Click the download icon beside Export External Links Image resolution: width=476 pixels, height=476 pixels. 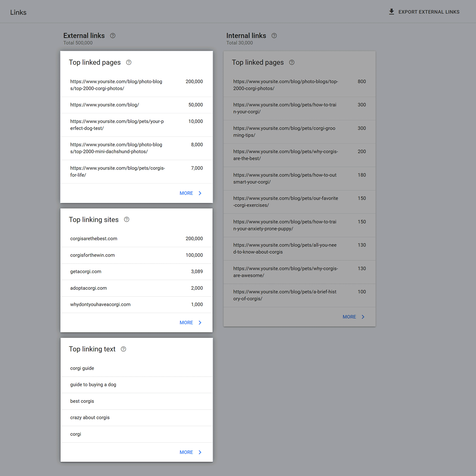[391, 12]
